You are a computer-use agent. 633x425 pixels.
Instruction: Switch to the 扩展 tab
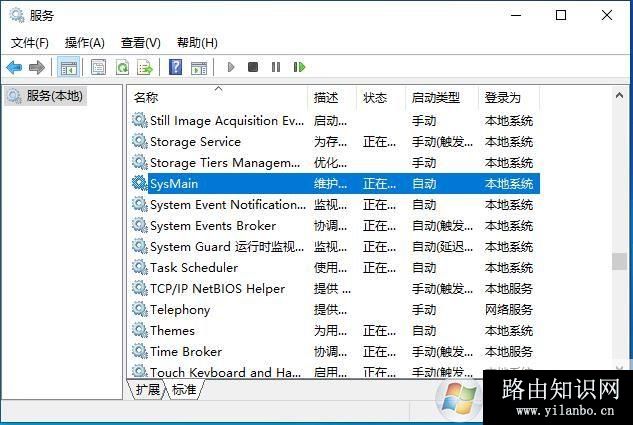coord(148,389)
